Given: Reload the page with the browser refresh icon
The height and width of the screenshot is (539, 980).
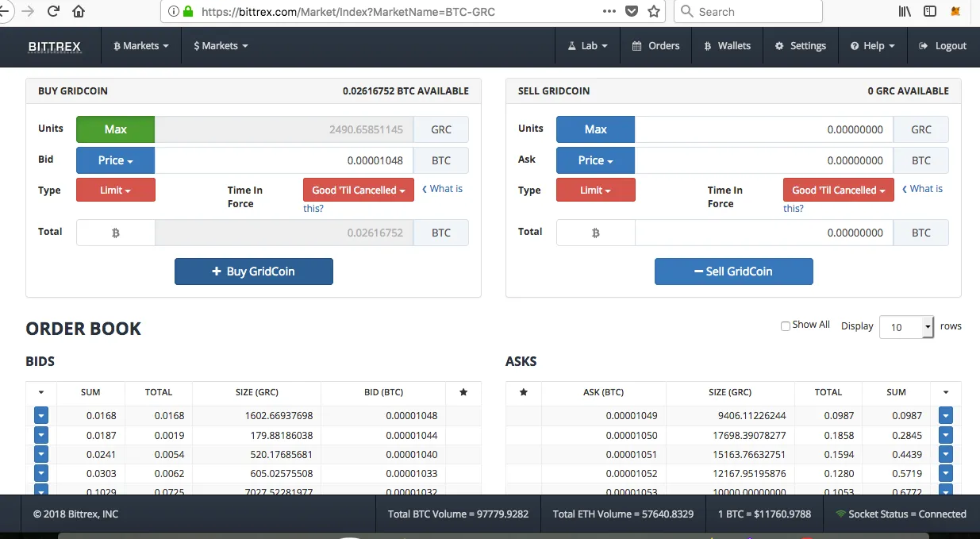Looking at the screenshot, I should (x=54, y=11).
